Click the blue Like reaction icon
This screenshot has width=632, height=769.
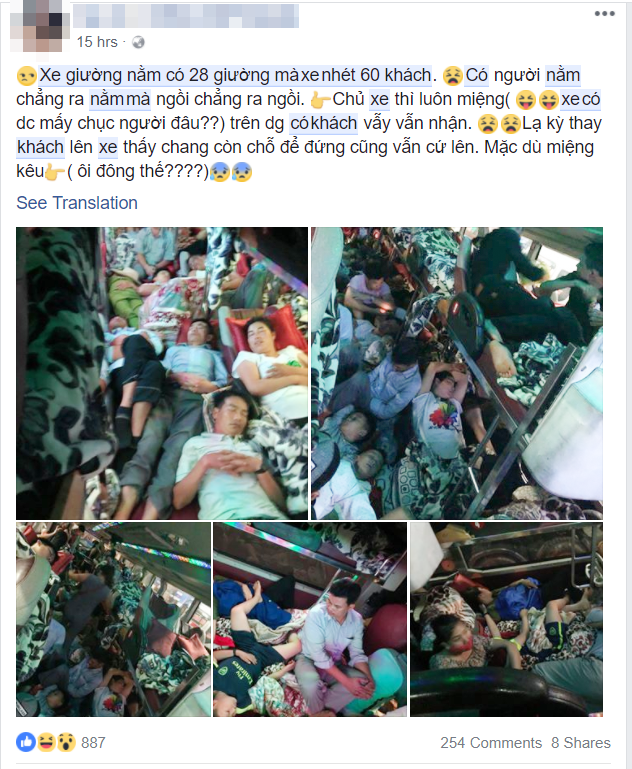[25, 742]
